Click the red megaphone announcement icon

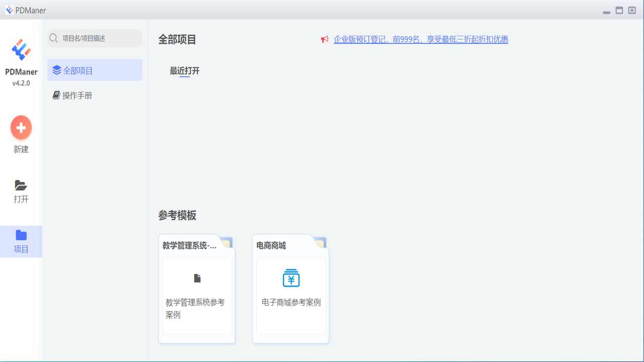(x=325, y=39)
